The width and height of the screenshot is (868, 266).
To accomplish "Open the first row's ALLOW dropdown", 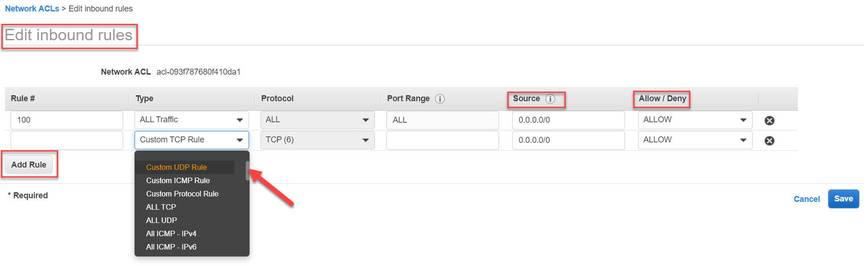I will pyautogui.click(x=695, y=120).
